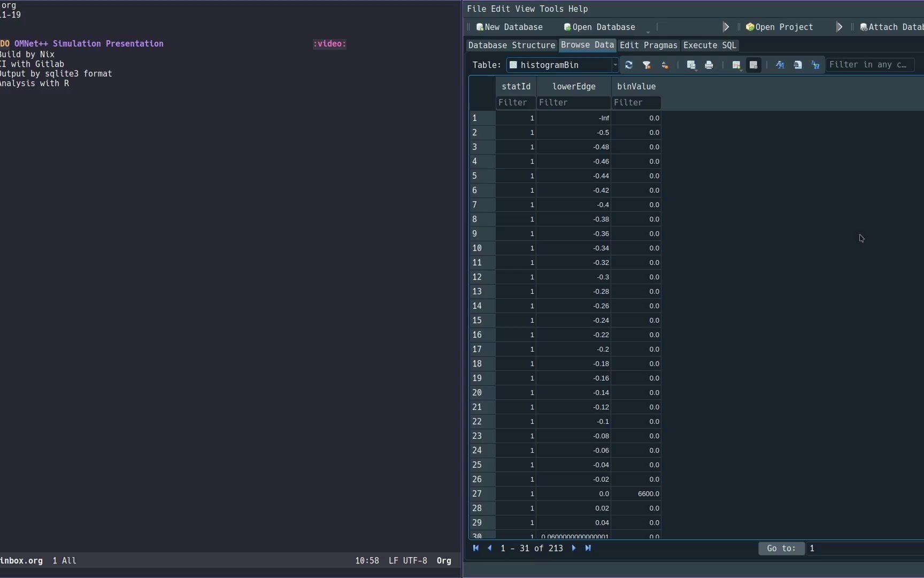Attach a Database
Viewport: 924px width, 578px height.
[x=890, y=27]
